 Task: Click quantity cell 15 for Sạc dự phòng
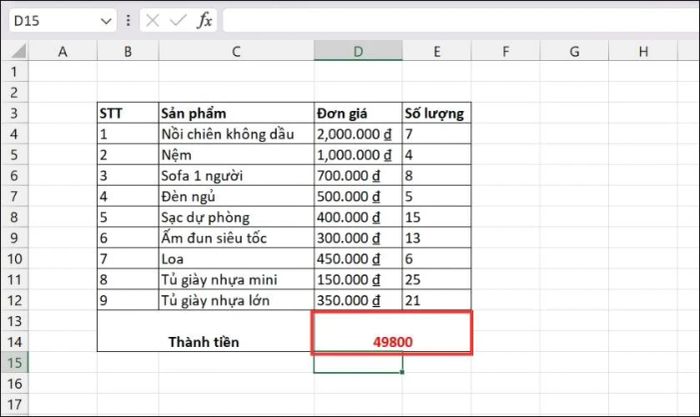click(x=437, y=217)
